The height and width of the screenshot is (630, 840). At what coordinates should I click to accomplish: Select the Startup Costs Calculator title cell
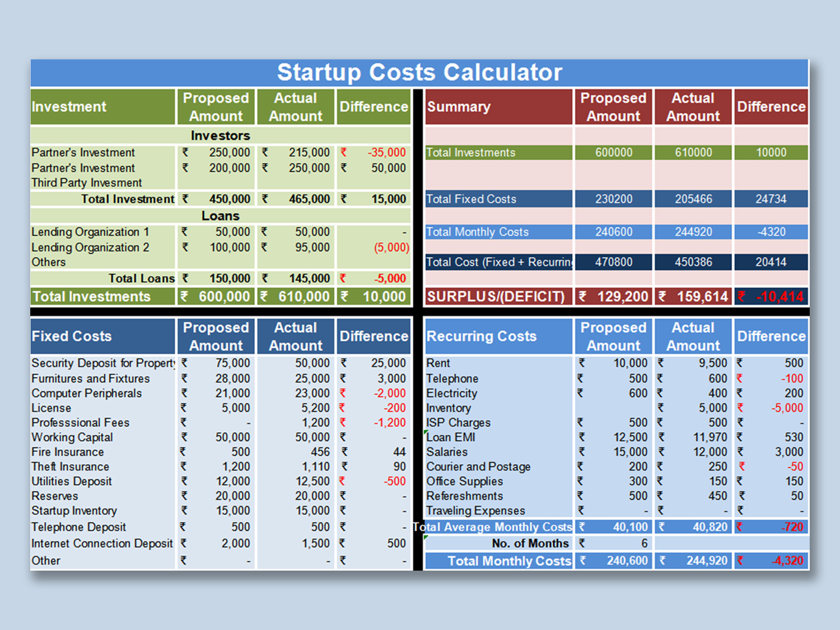coord(419,73)
